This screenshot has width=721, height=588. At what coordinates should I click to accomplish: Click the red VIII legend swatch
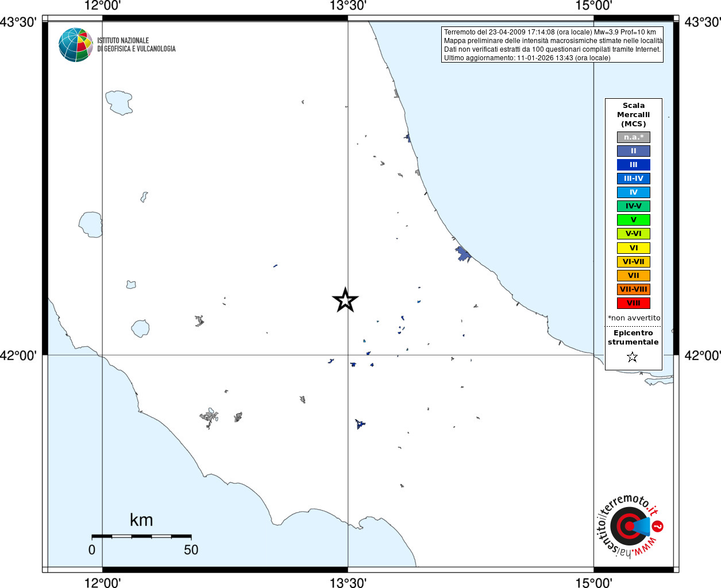634,303
